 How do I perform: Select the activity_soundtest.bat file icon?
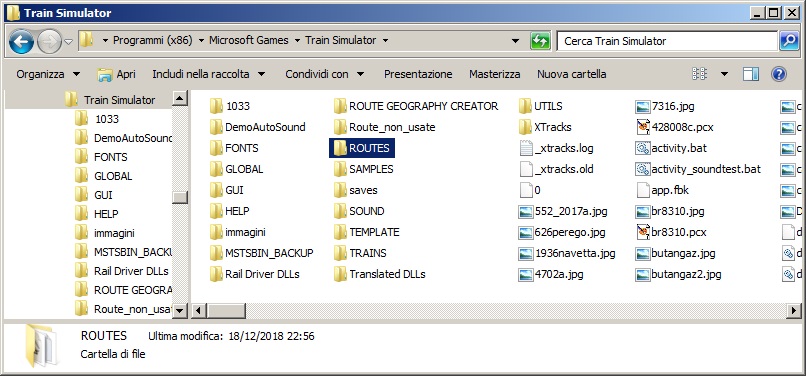click(x=643, y=169)
